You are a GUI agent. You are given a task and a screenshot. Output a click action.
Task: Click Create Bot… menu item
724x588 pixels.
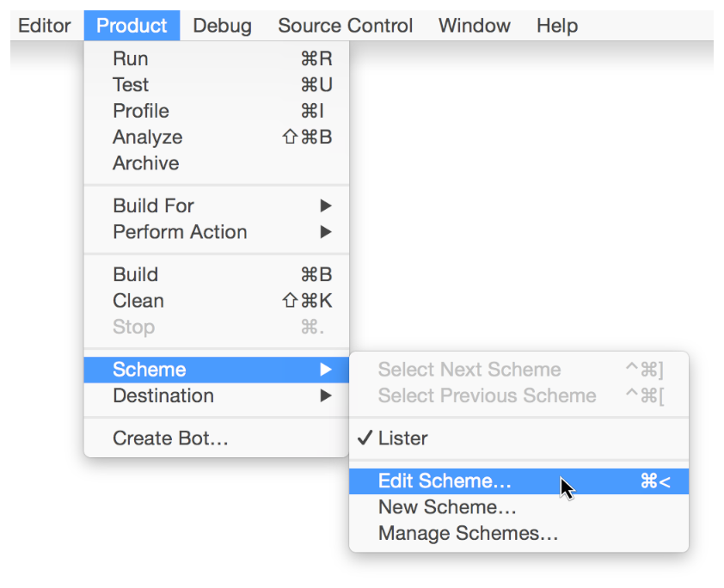[x=170, y=438]
